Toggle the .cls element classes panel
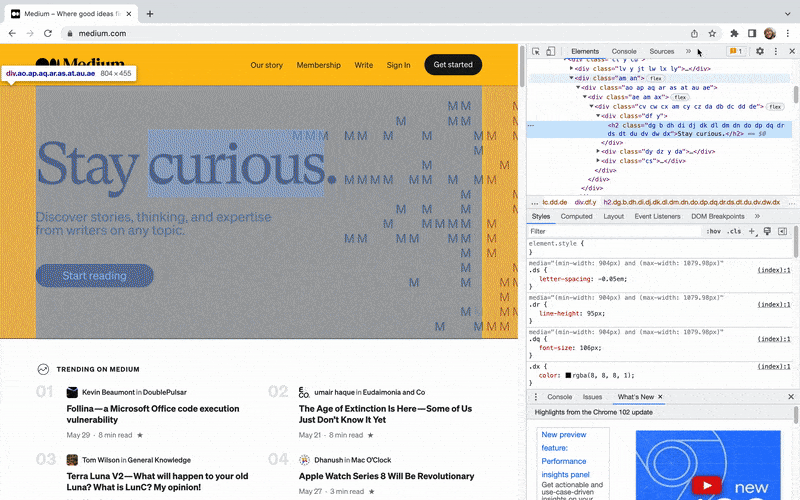800x500 pixels. click(734, 231)
